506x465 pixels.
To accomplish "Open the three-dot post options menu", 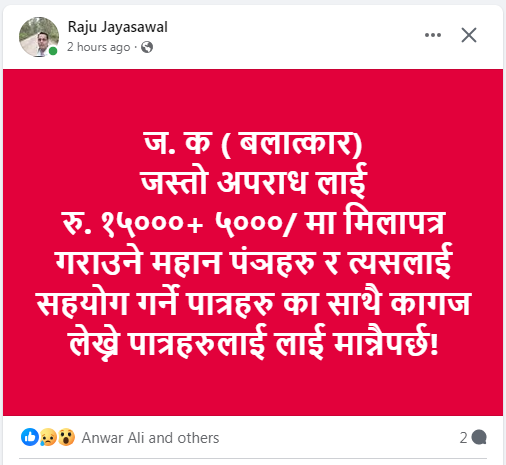I will tap(433, 35).
